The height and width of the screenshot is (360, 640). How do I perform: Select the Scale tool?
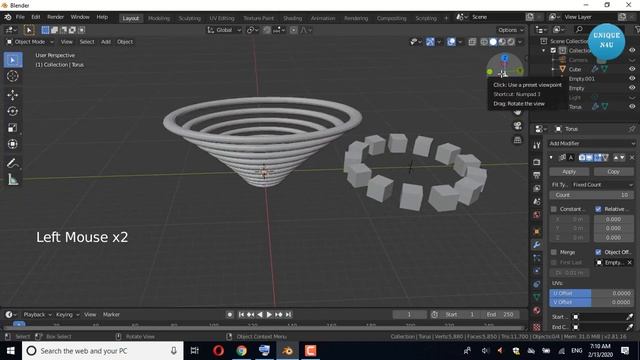13,128
